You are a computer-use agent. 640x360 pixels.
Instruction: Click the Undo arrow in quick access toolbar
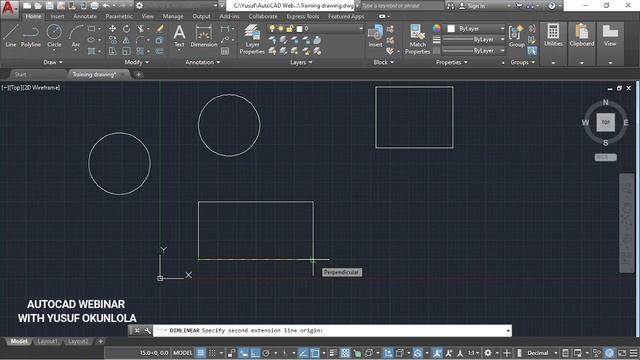point(106,6)
